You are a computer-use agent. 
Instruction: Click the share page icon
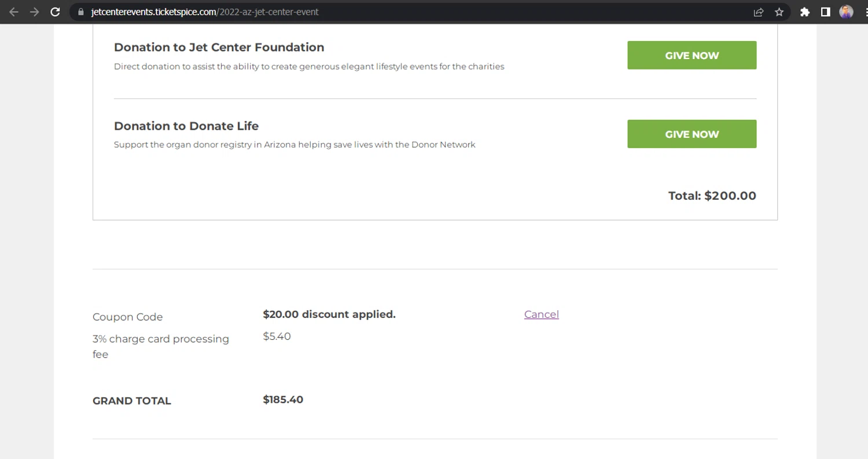tap(758, 12)
